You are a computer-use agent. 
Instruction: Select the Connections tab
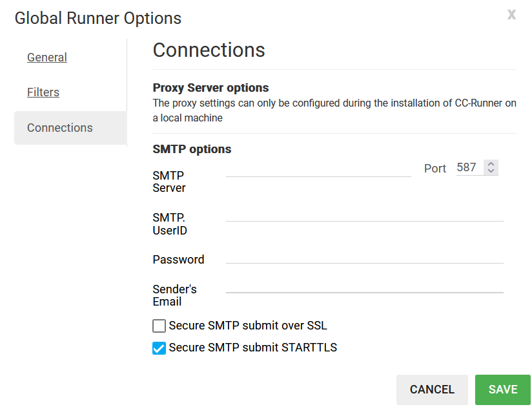click(x=60, y=128)
